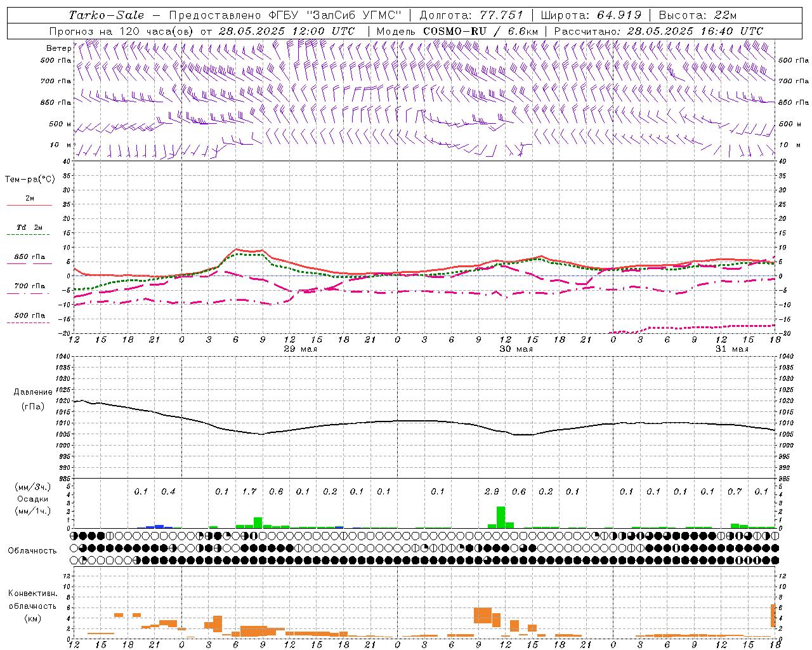Click the 2.9 precipitation total value
The image size is (812, 650).
[492, 491]
